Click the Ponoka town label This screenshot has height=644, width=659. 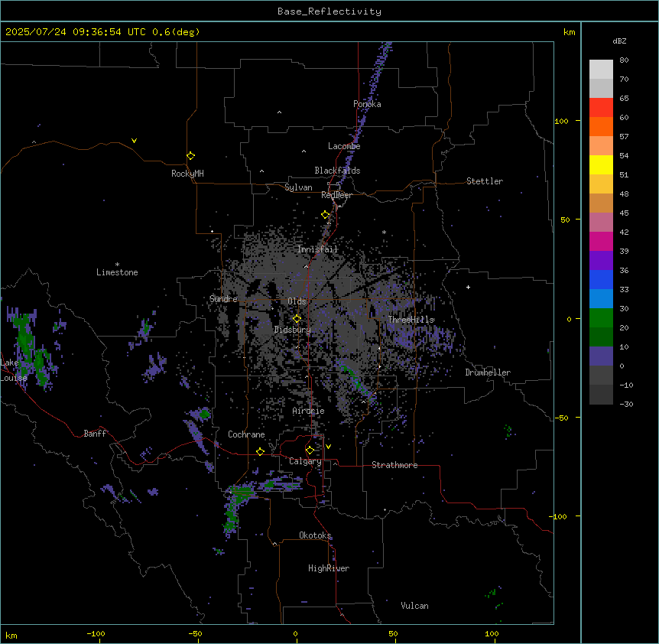point(367,104)
